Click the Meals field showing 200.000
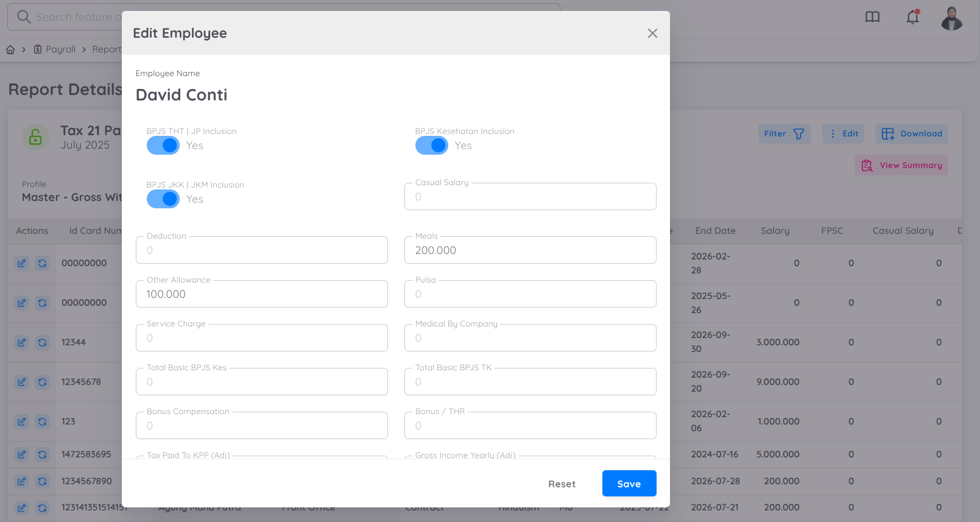Screen dimensions: 980x522 coord(531,250)
